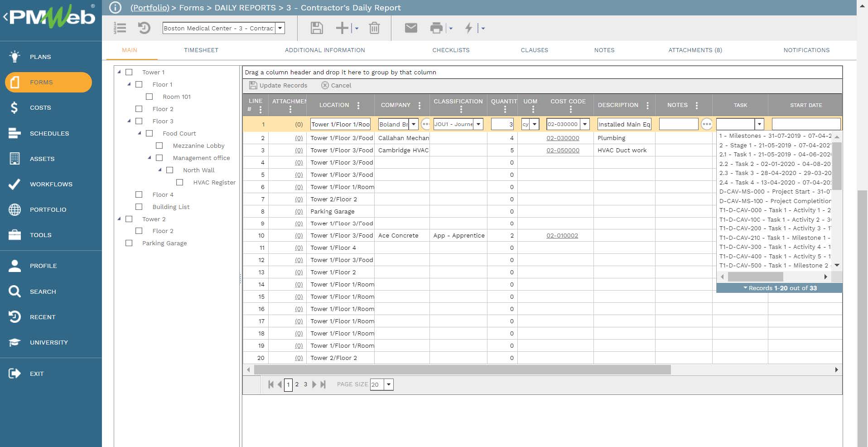Collapse the North Wall tree node

(160, 170)
